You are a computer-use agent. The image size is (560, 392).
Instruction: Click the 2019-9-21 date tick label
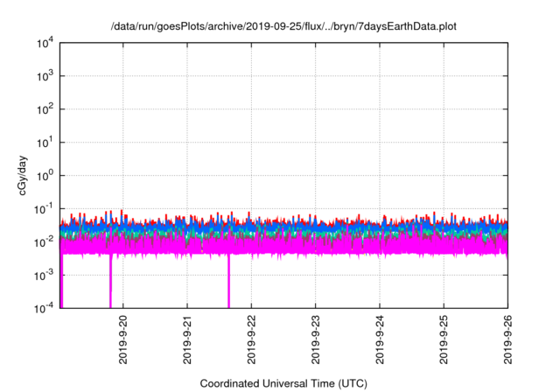coord(187,339)
